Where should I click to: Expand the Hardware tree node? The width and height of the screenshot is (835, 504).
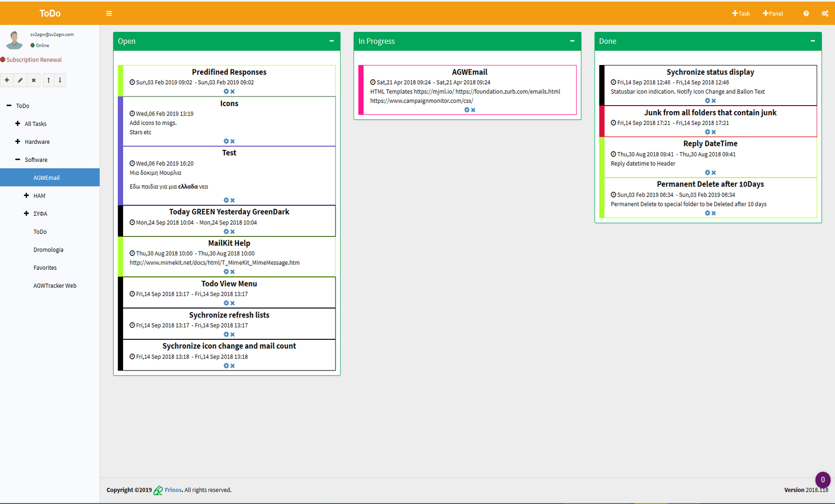coord(18,142)
